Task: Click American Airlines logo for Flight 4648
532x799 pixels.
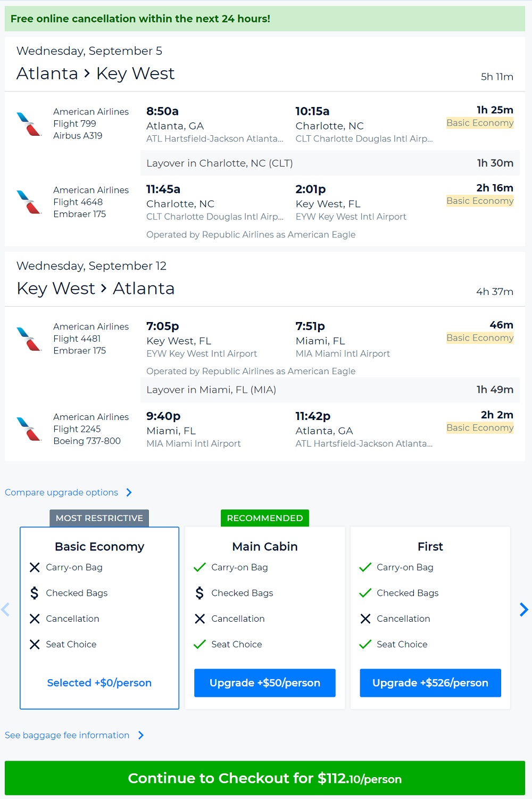Action: click(x=29, y=202)
